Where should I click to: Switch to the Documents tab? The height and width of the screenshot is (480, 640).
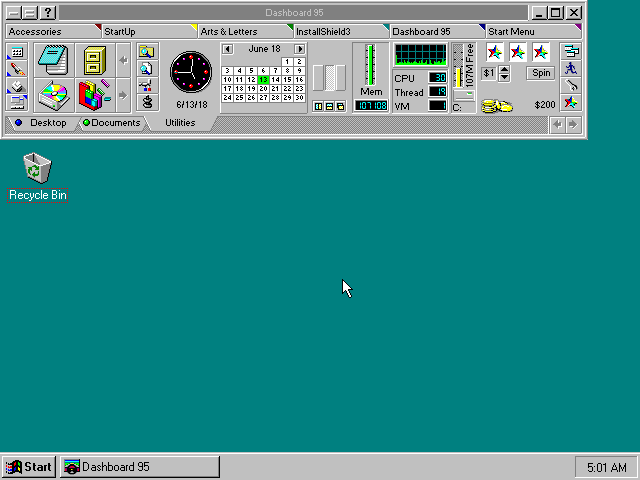112,123
